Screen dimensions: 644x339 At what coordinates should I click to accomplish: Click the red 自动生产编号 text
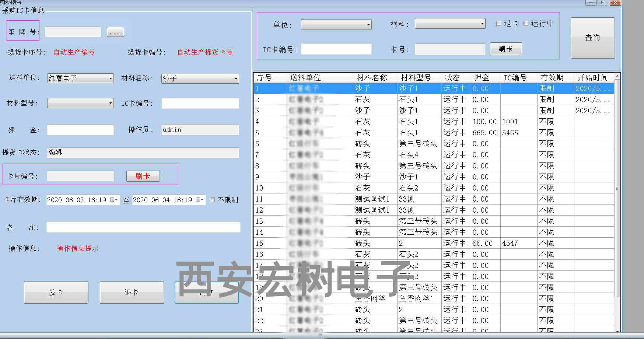[74, 52]
